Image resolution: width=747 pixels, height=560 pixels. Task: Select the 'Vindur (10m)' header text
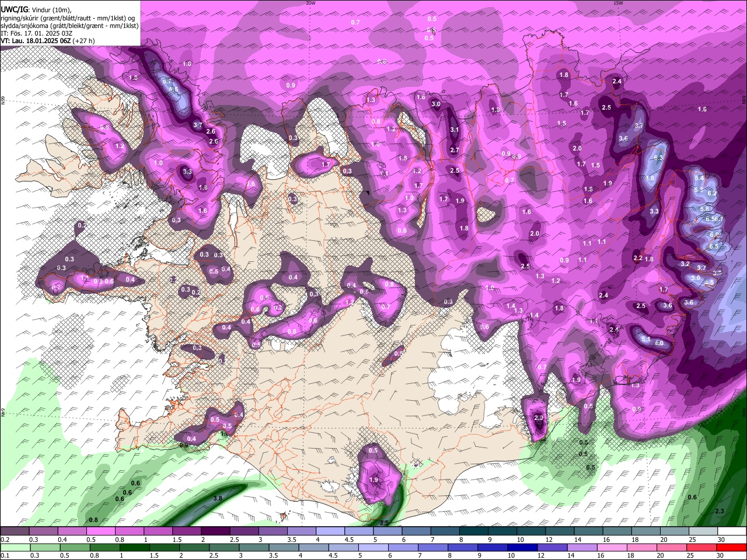pyautogui.click(x=51, y=10)
